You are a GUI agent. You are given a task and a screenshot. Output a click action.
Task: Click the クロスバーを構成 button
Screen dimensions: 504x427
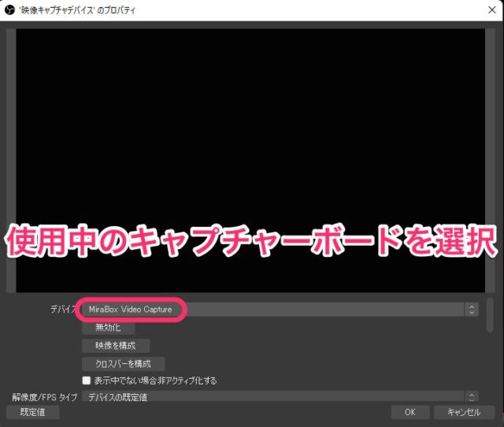123,364
